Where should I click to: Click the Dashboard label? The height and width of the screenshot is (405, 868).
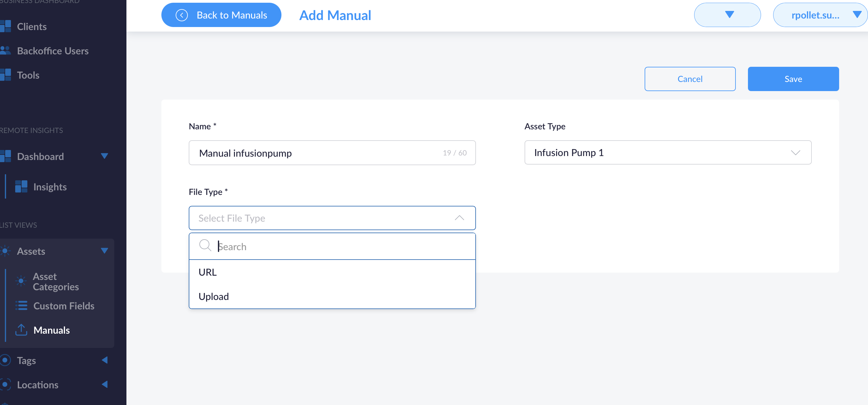[x=40, y=156]
